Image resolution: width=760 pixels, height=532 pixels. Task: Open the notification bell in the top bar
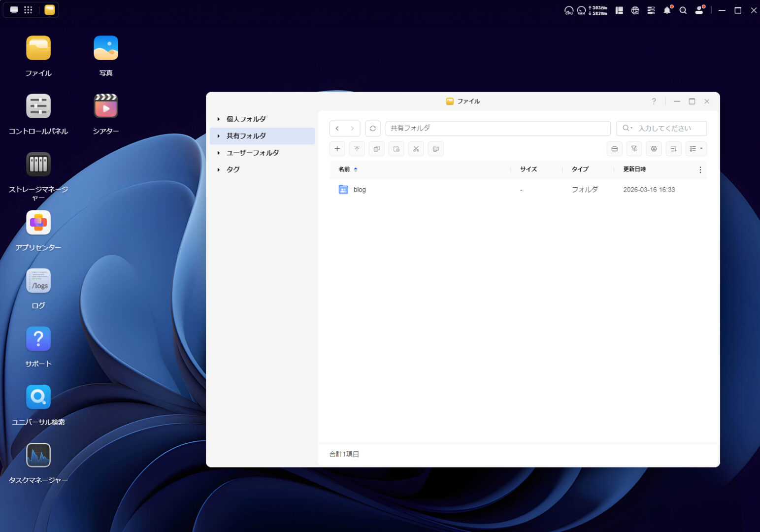click(x=667, y=10)
